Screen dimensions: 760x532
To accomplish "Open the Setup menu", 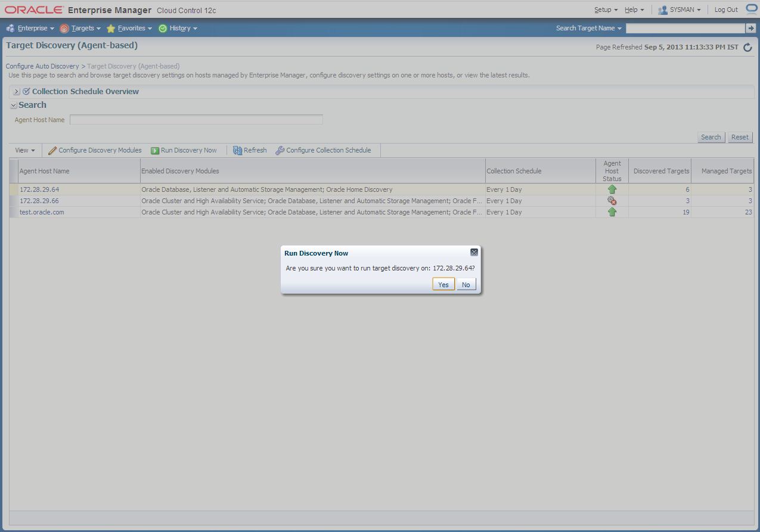I will [606, 10].
